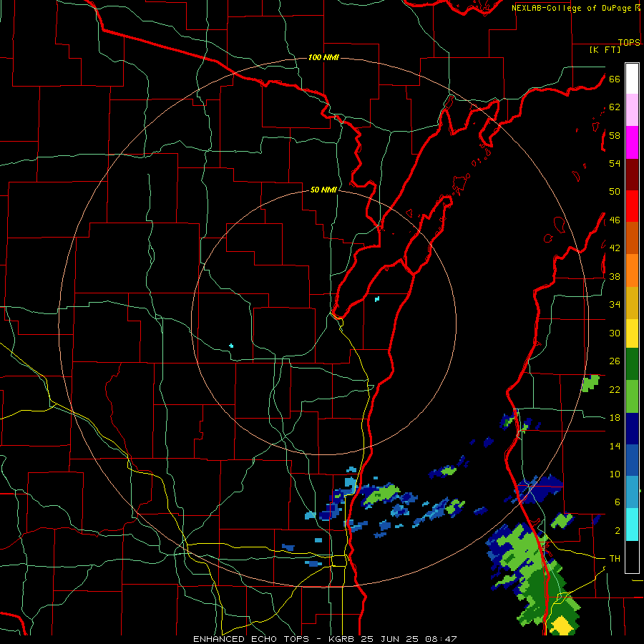Click the legend value 22

615,389
